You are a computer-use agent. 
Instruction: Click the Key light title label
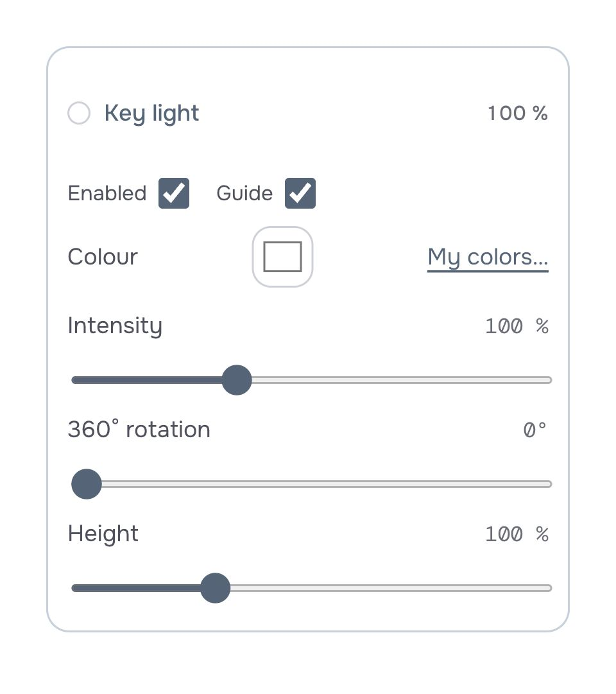(x=151, y=113)
